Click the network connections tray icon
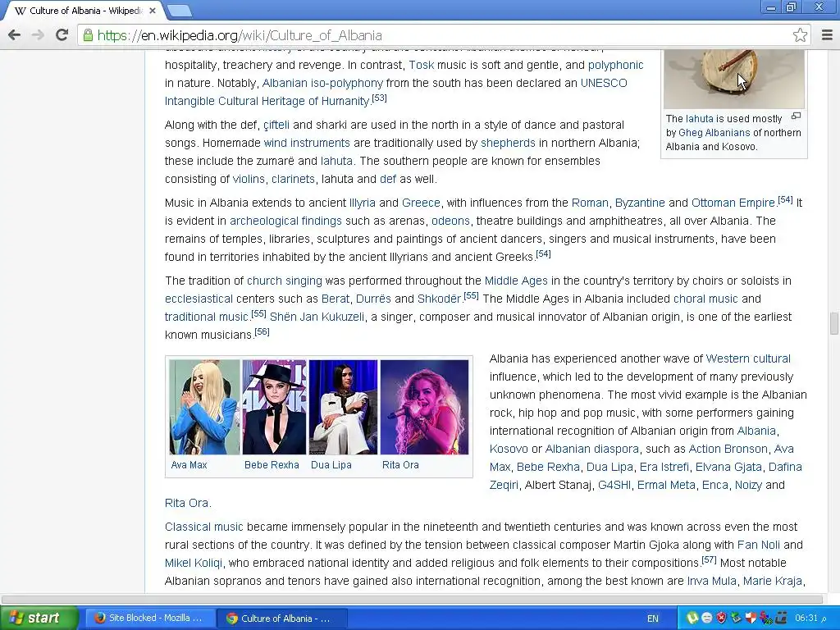The width and height of the screenshot is (840, 630). [766, 618]
